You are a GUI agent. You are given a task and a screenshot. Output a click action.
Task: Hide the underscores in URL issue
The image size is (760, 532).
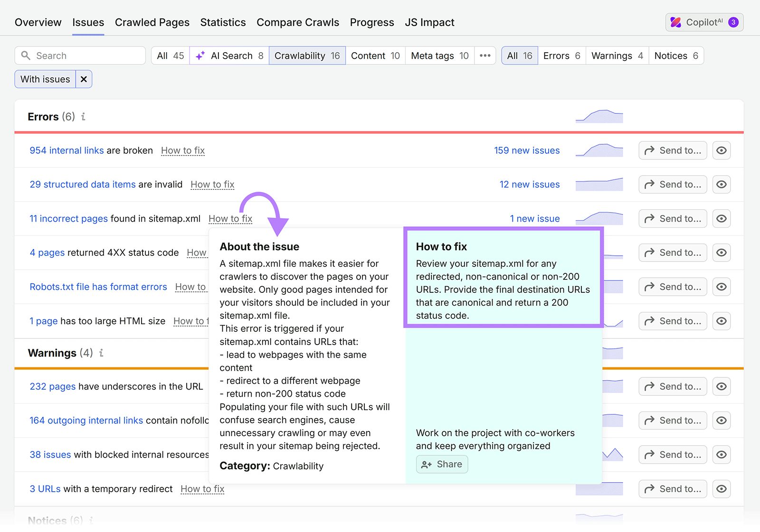click(x=721, y=387)
